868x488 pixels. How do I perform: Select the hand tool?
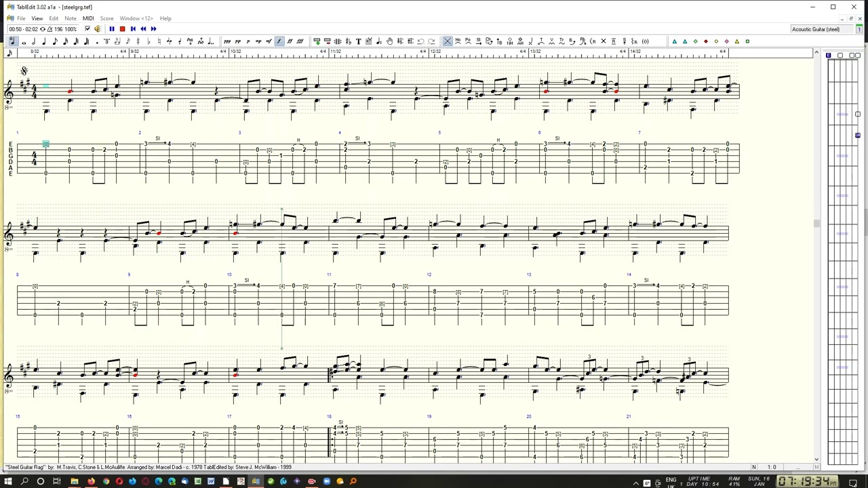pyautogui.click(x=389, y=41)
